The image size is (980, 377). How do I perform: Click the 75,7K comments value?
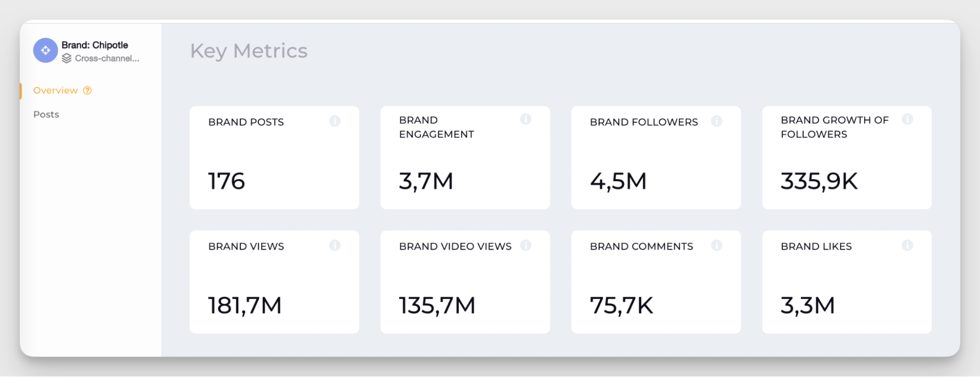pos(622,306)
